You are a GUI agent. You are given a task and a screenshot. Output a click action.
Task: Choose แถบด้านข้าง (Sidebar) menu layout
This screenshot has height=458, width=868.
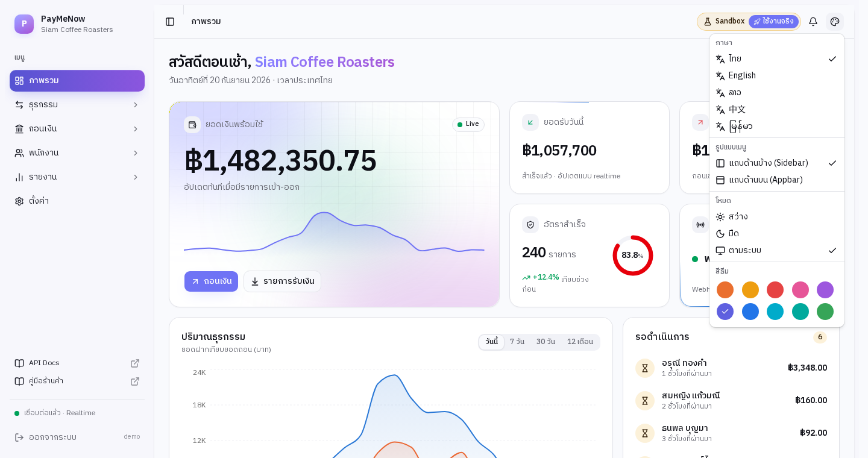tap(777, 163)
